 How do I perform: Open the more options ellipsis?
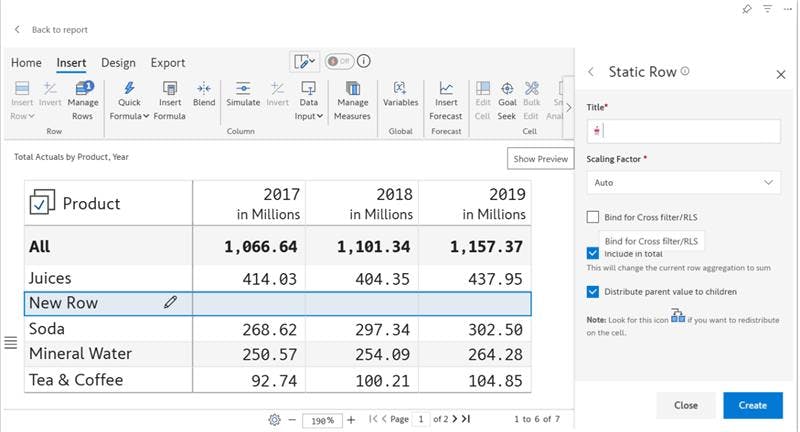[788, 9]
